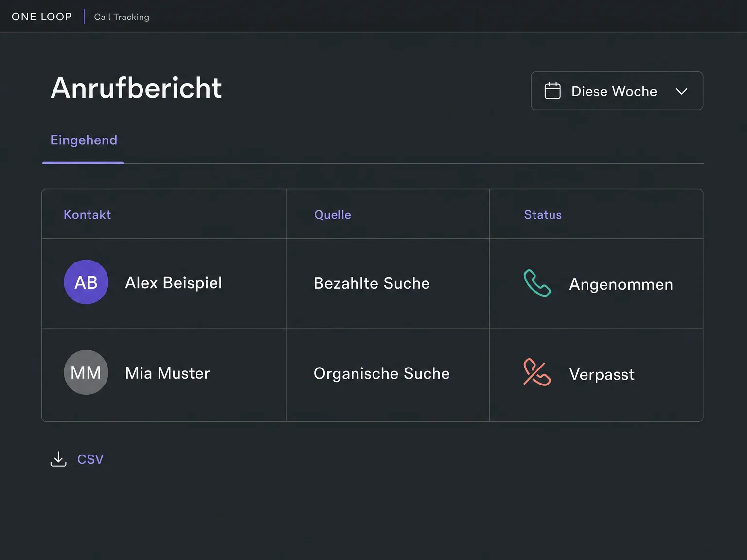The height and width of the screenshot is (560, 747).
Task: Expand the Diese Woche dropdown chevron
Action: click(x=682, y=91)
